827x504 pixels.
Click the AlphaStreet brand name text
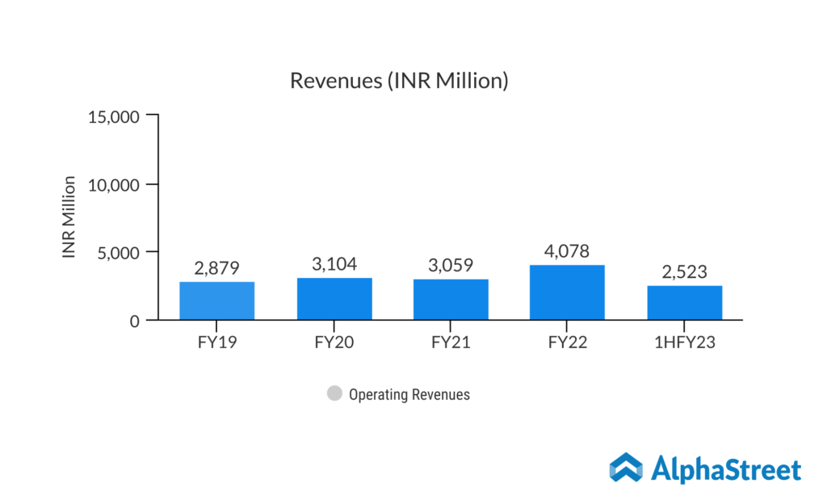[x=726, y=470]
